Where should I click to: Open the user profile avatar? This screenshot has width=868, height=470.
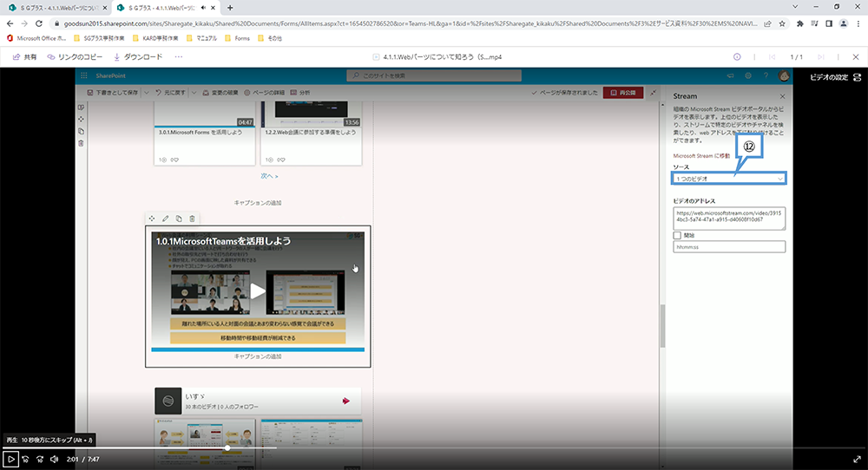783,75
